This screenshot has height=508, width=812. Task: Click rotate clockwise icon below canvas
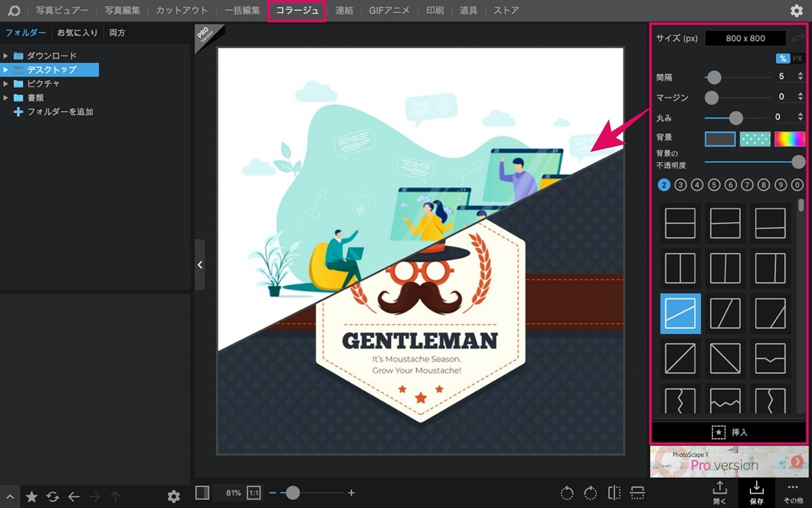click(x=590, y=493)
